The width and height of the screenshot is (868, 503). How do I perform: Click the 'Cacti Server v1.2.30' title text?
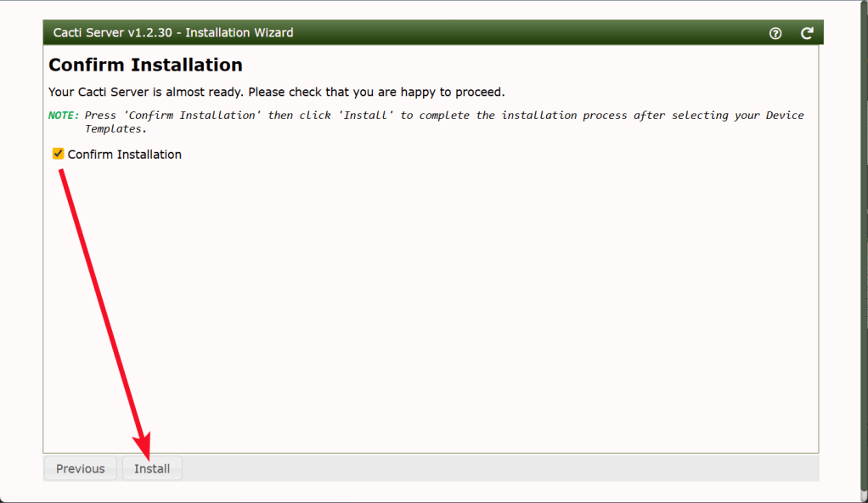pos(112,33)
